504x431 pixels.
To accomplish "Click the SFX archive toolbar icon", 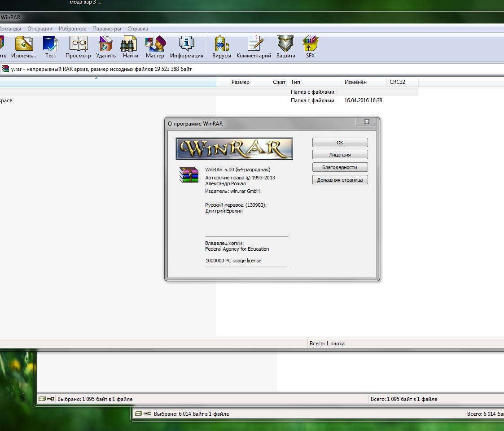I will tap(310, 45).
